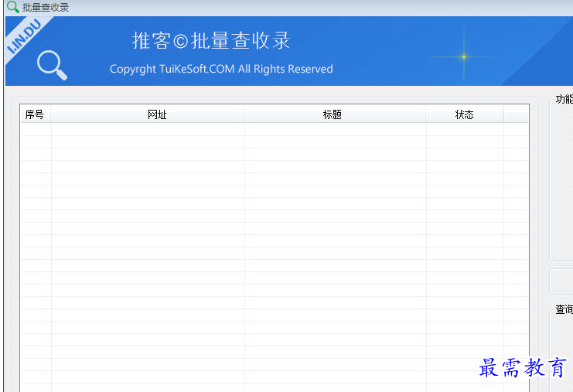
Task: Sort by the 序号 column header
Action: 35,114
